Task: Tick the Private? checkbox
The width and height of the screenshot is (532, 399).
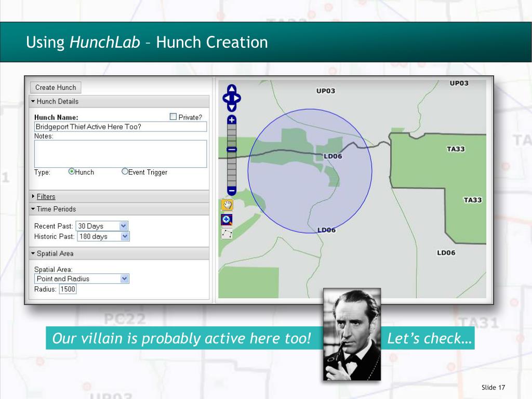Action: tap(173, 117)
